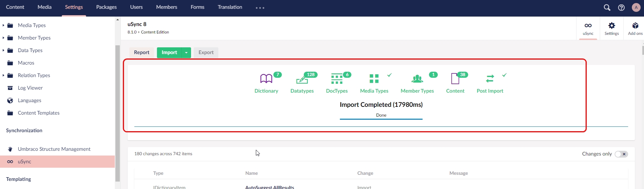644x189 pixels.
Task: Open the Settings section
Action: coord(74,7)
